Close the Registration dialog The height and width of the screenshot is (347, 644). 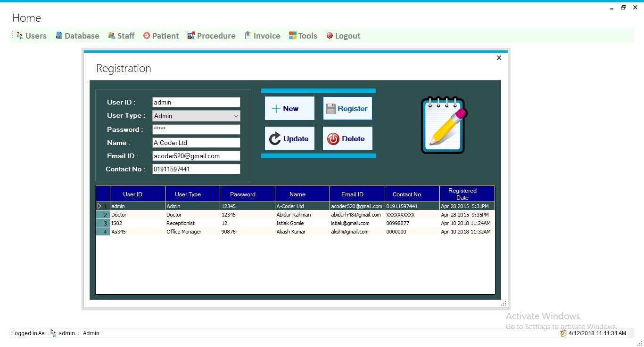tap(499, 58)
